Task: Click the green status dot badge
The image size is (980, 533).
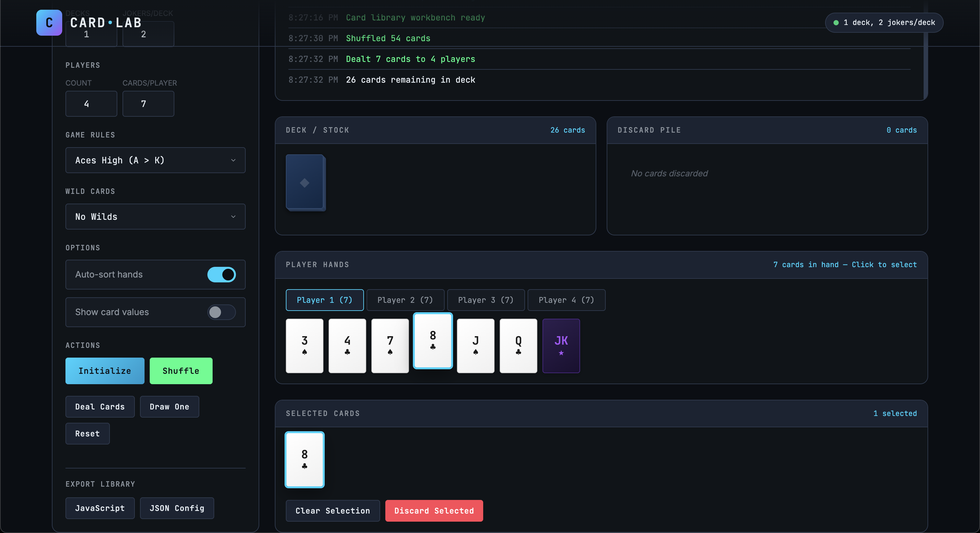Action: point(836,22)
